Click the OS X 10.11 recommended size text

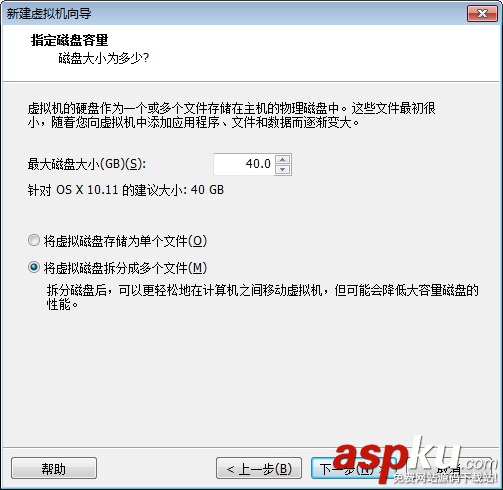(126, 190)
